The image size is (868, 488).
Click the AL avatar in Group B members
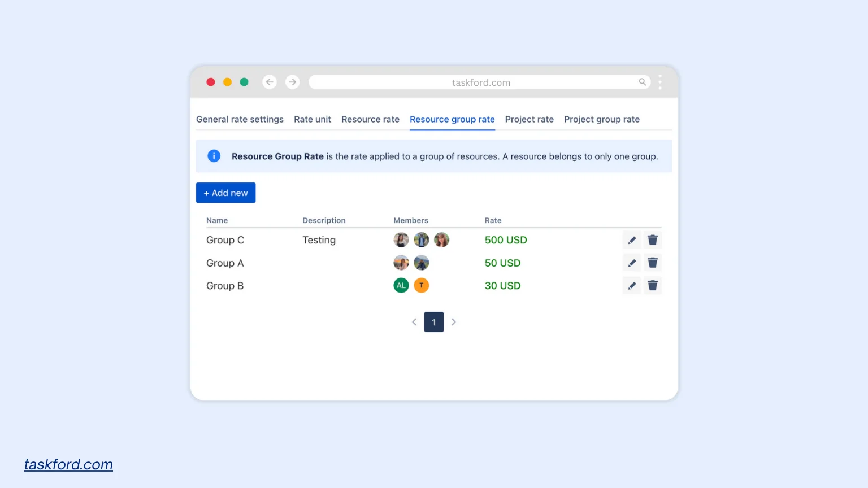(x=401, y=285)
